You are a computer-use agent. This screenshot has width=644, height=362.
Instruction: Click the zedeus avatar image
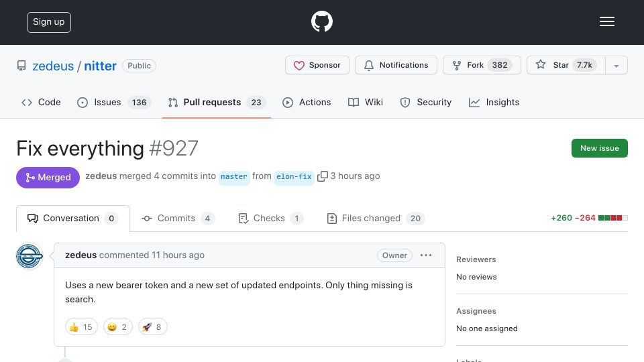pyautogui.click(x=29, y=255)
